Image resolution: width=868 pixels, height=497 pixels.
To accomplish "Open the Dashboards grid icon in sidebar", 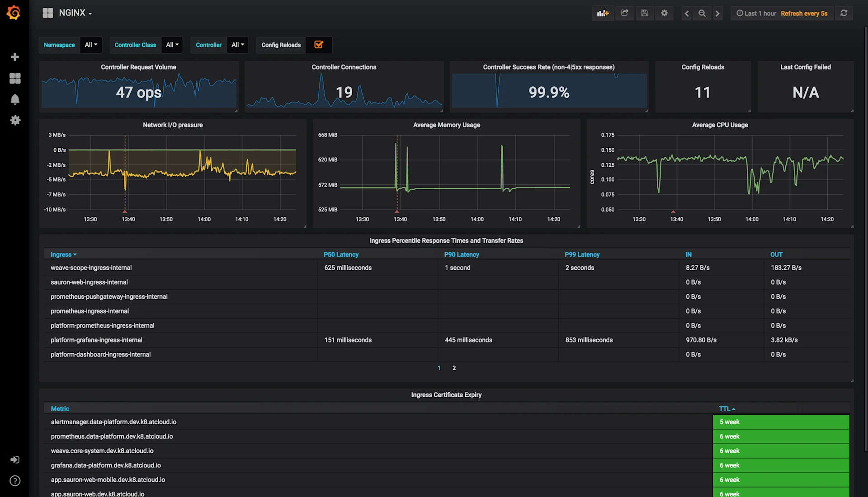I will tap(15, 78).
